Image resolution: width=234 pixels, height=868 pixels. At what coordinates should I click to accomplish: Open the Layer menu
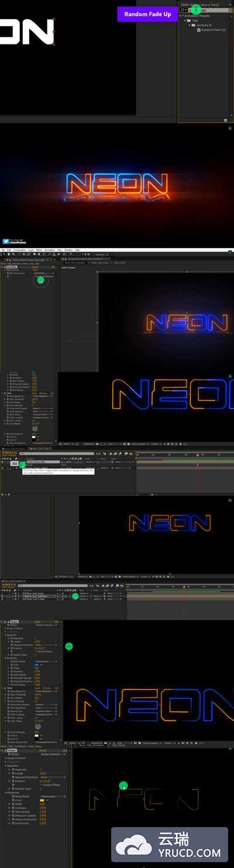[31, 250]
